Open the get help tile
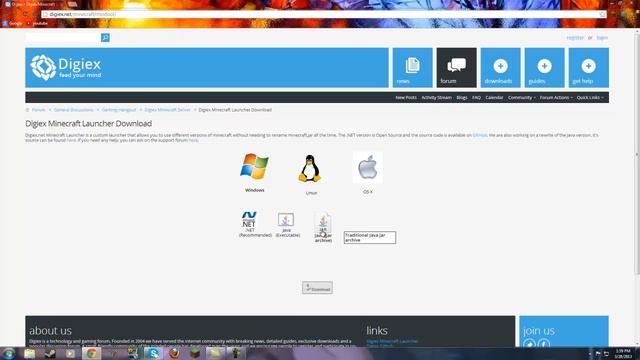The image size is (640, 360). point(589,68)
